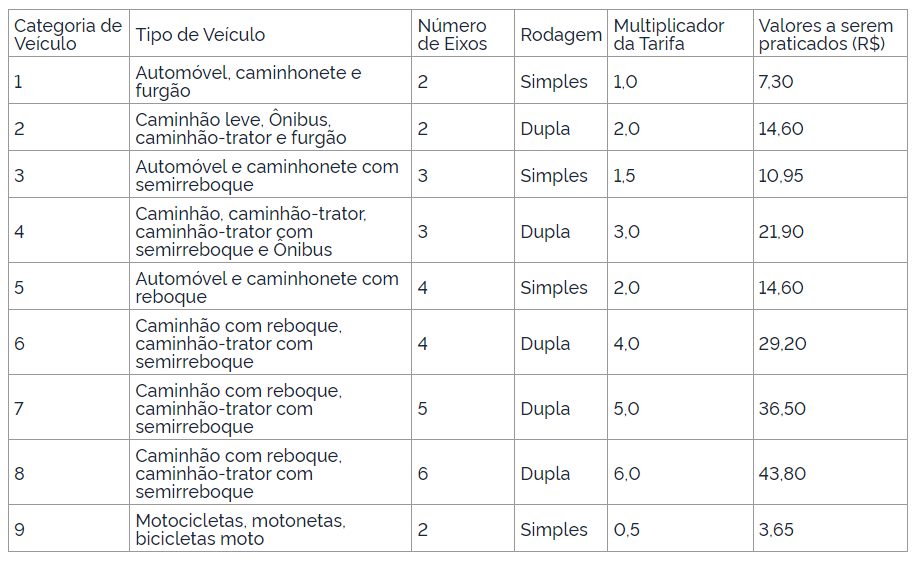Select the 'Tipo de Veículo' header cell
919x562 pixels.
click(200, 35)
